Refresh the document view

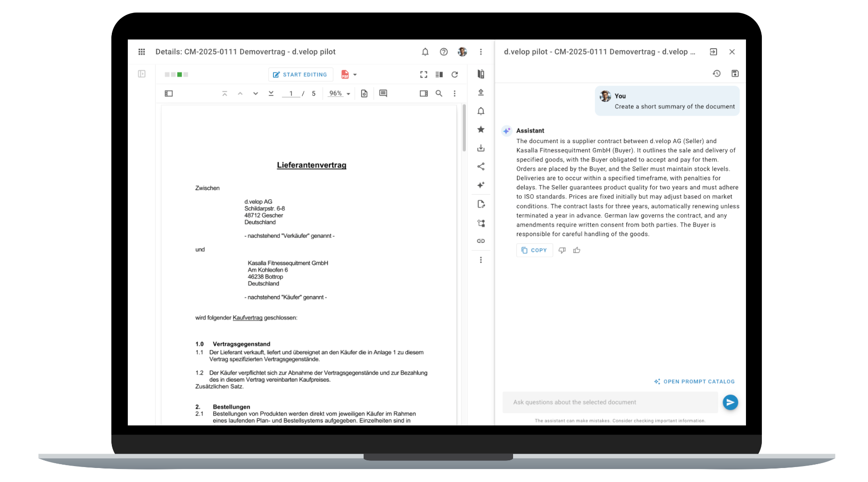tap(454, 75)
